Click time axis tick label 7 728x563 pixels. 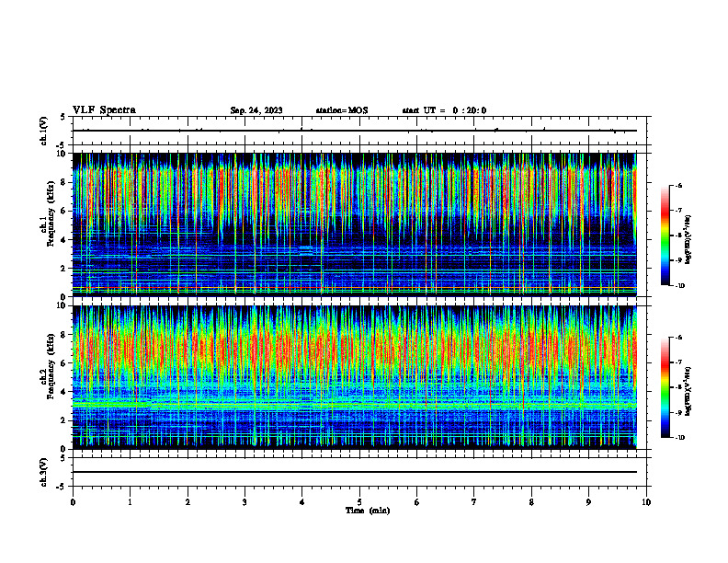point(474,502)
